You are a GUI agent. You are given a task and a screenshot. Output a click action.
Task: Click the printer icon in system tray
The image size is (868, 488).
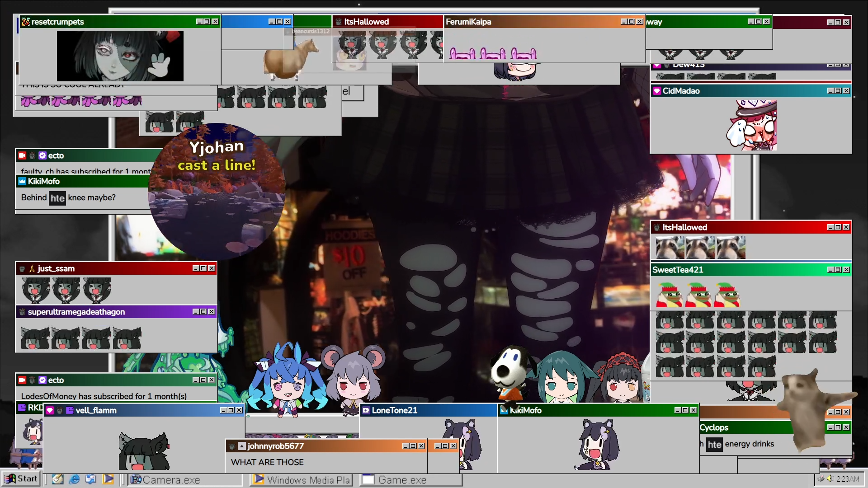point(821,479)
